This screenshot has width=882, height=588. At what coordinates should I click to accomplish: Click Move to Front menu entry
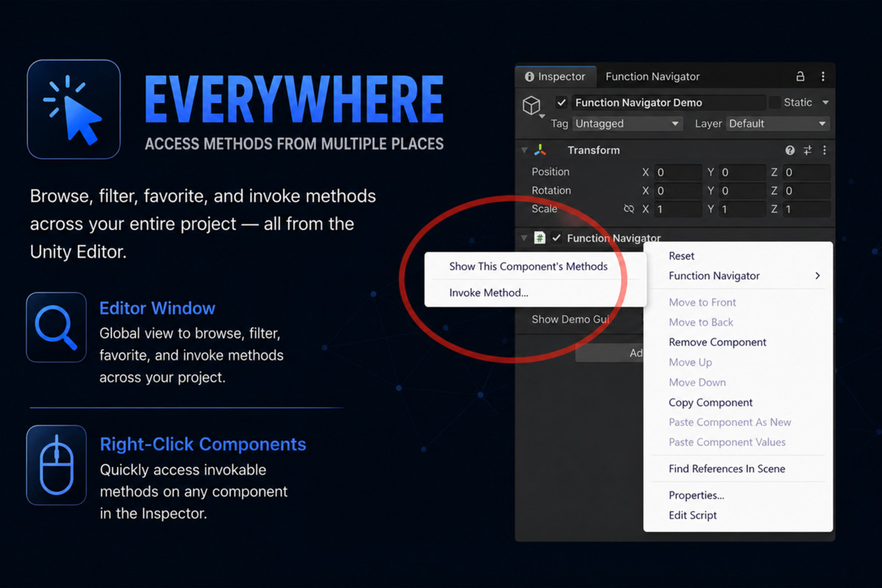(x=703, y=302)
